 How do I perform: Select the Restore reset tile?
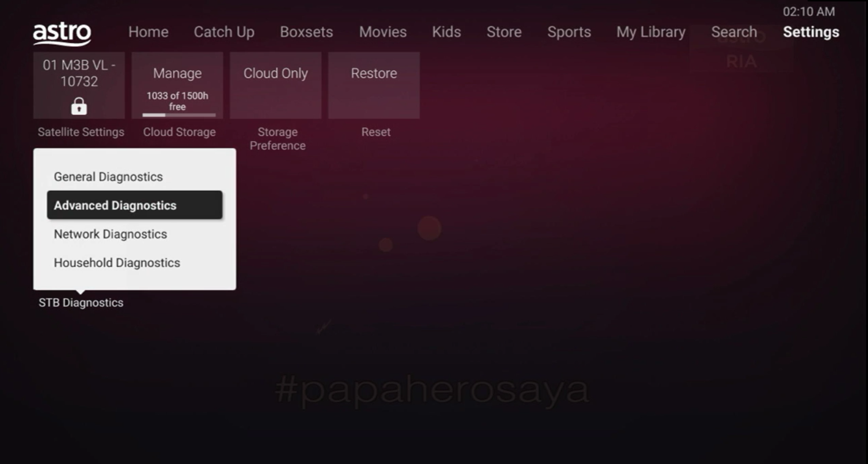tap(374, 85)
